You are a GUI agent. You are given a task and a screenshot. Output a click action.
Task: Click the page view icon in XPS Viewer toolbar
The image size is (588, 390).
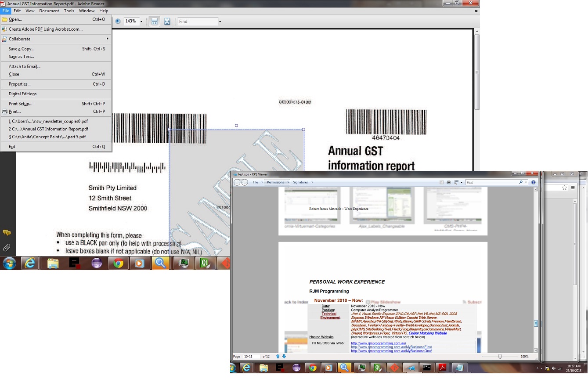457,182
